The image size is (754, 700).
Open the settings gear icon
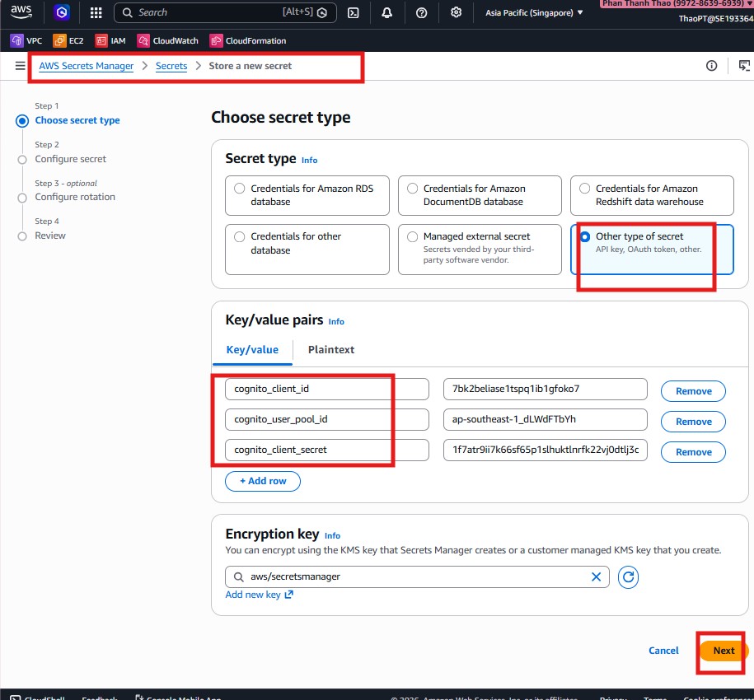[456, 13]
